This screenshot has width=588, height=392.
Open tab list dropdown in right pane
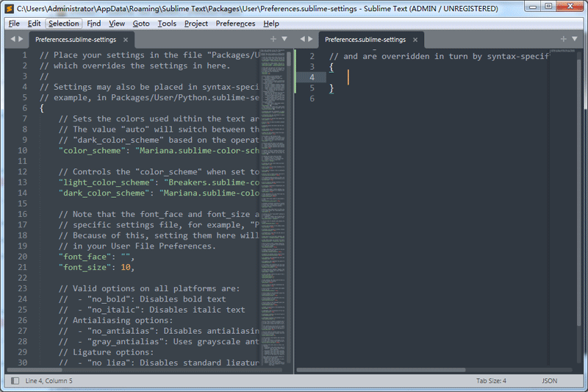pos(575,39)
